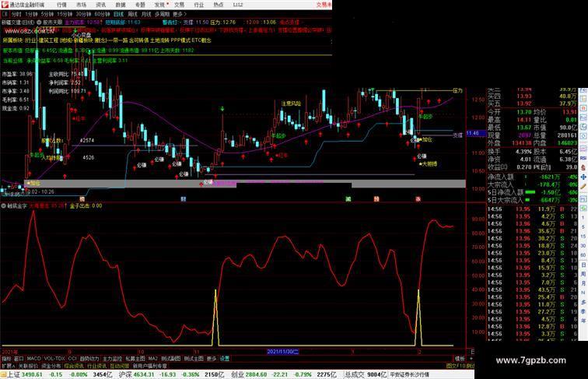Viewport: 588px width, 379px height.
Task: Click the green 减 marker icon below main chart
Action: 348,199
